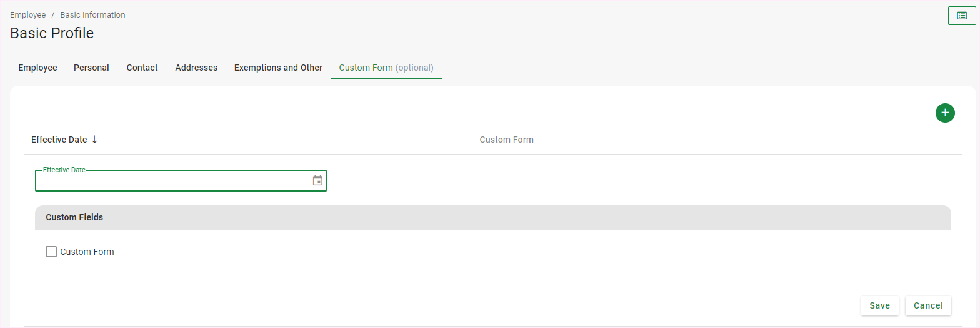Go to the Contact tab
The height and width of the screenshot is (328, 980).
pyautogui.click(x=142, y=68)
